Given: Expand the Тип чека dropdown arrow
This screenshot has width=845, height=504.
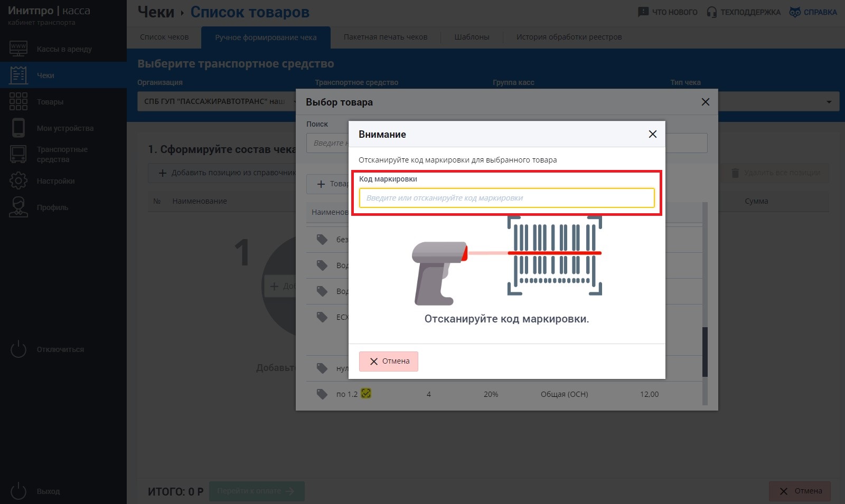Looking at the screenshot, I should point(829,102).
